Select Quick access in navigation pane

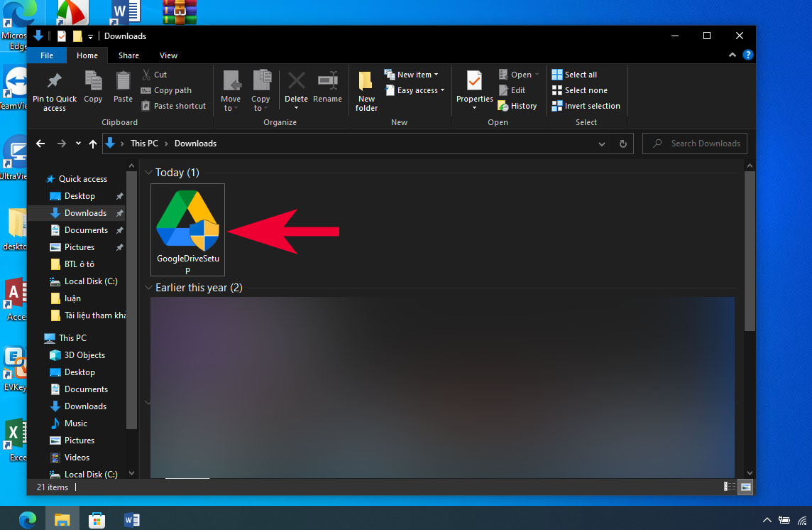(x=77, y=179)
